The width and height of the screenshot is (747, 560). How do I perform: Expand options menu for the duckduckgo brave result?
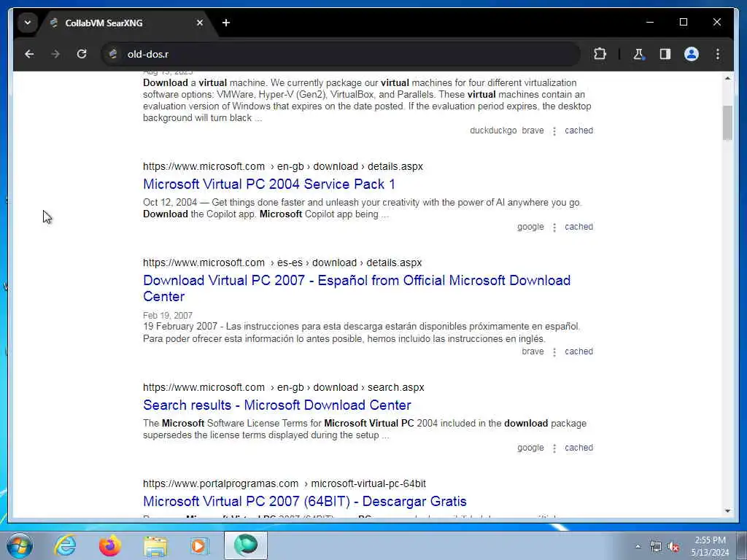click(554, 131)
